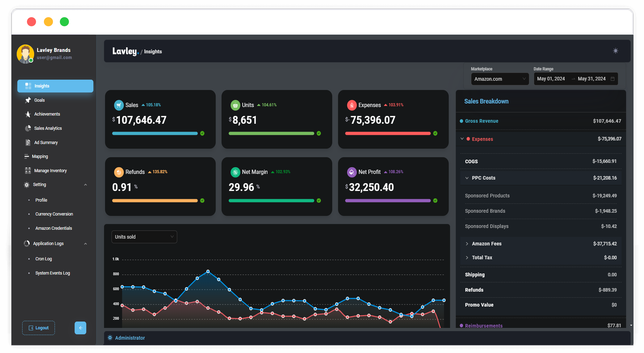Click green check on Units card

pos(319,133)
